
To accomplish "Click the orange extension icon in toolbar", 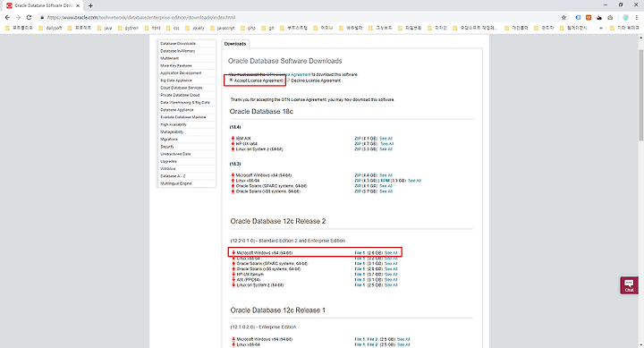I will coord(589,17).
